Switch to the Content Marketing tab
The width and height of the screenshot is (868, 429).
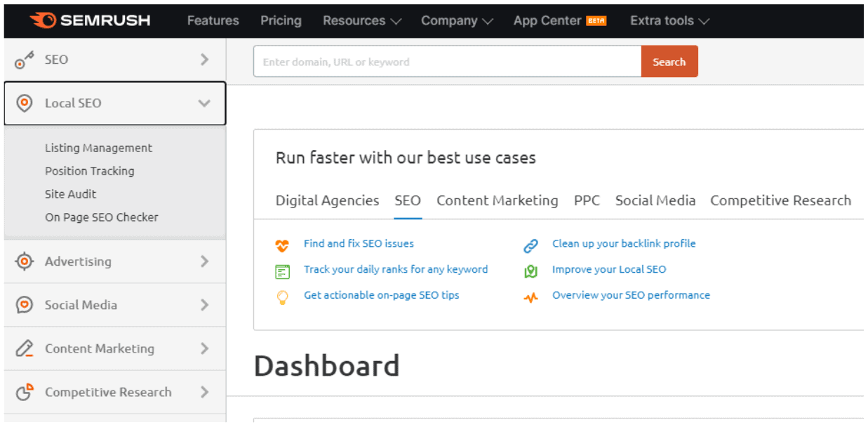click(498, 200)
